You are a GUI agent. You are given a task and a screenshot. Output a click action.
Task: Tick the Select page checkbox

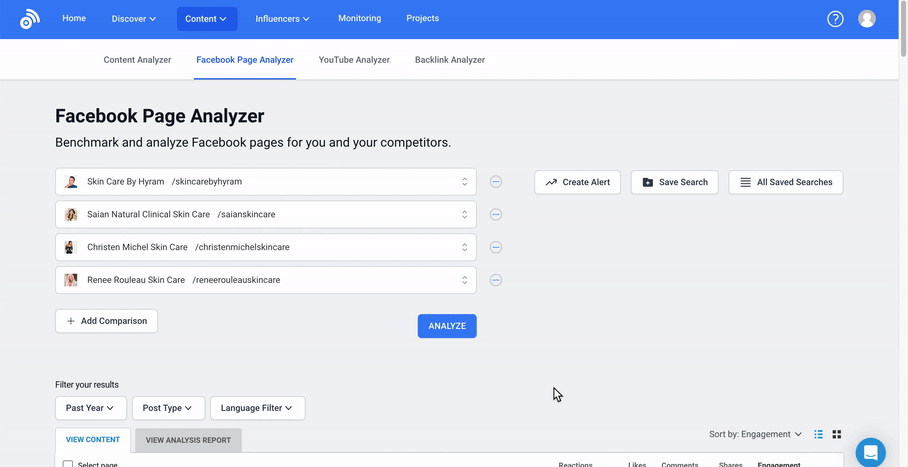[x=68, y=464]
